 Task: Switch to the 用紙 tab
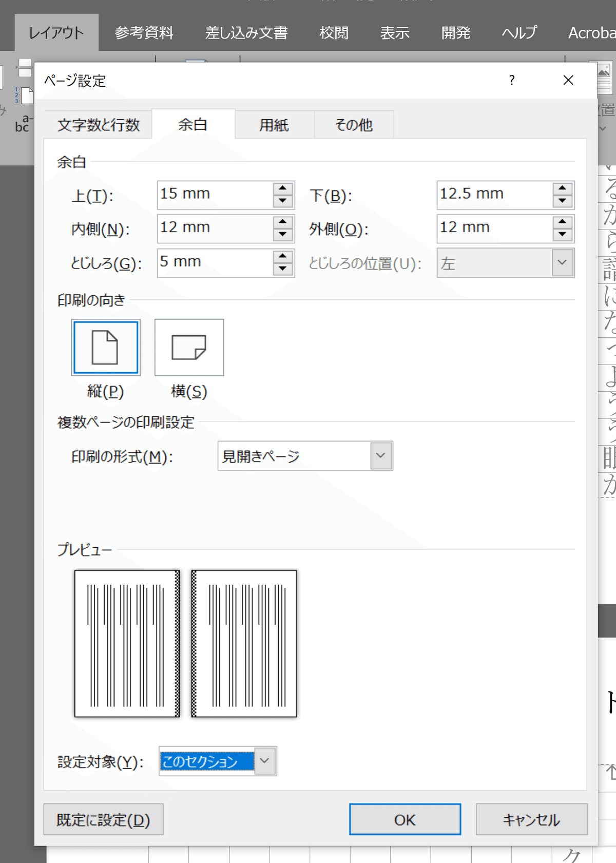274,125
